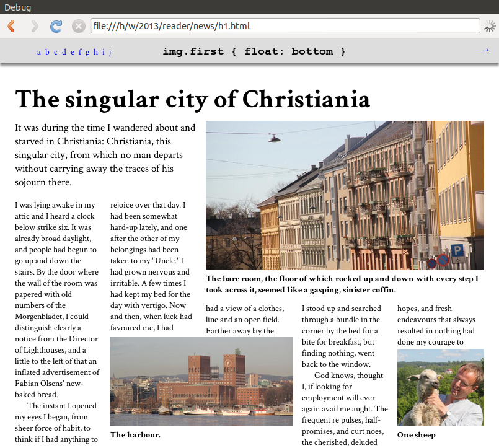Open link 'c' in the page navigation
499x448 pixels.
pos(55,52)
